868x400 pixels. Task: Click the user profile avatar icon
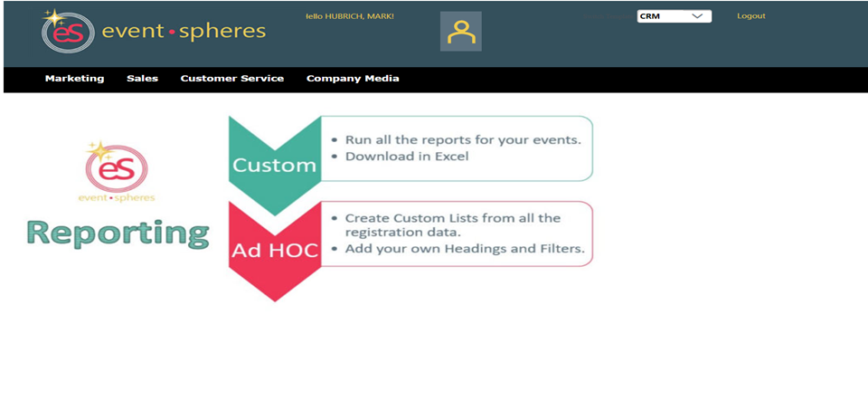click(x=461, y=32)
